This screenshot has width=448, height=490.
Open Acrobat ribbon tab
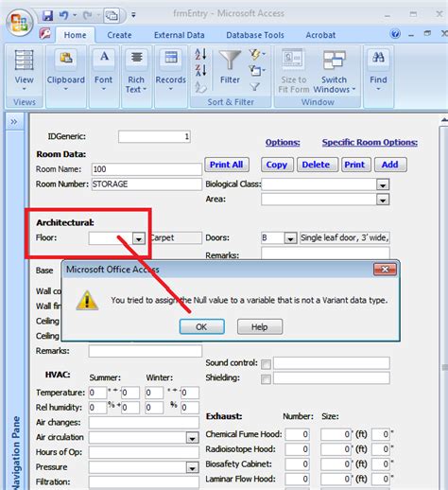[x=320, y=35]
